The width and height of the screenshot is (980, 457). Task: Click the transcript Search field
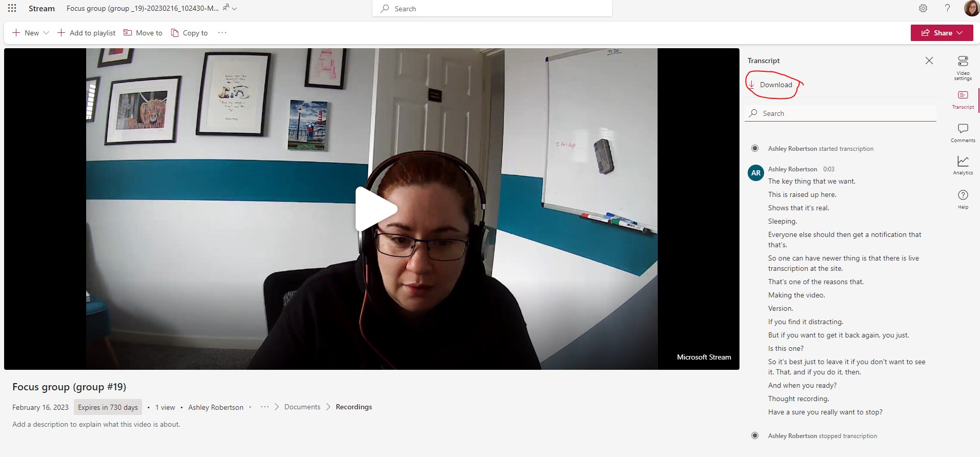841,113
